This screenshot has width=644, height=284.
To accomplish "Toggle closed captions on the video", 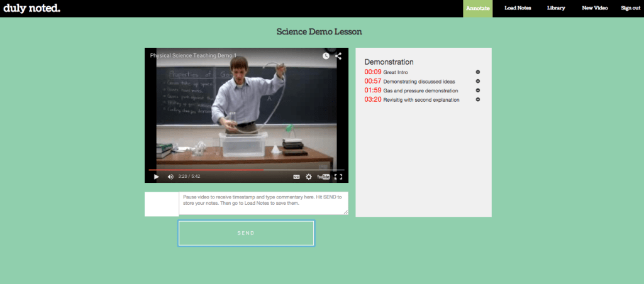I will pos(296,177).
